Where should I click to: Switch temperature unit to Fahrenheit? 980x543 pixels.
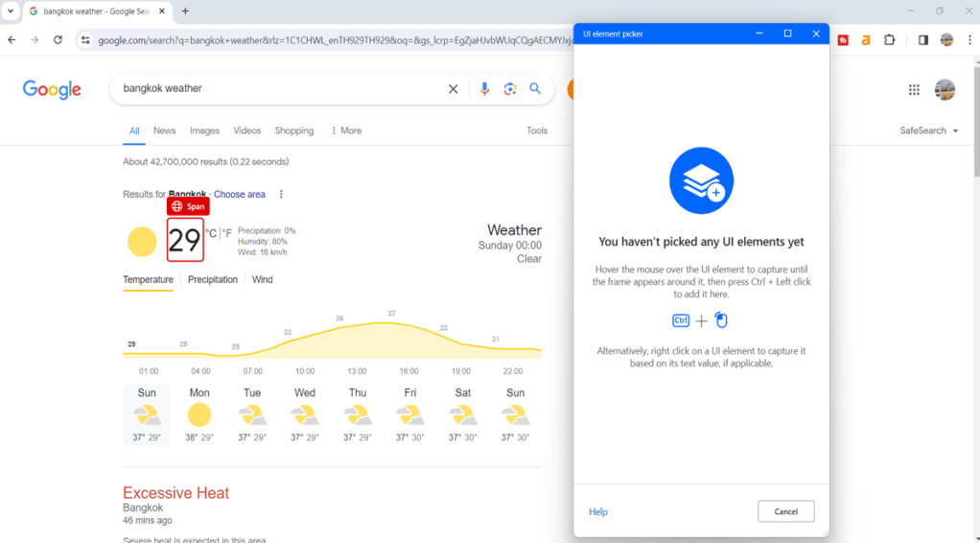coord(227,232)
